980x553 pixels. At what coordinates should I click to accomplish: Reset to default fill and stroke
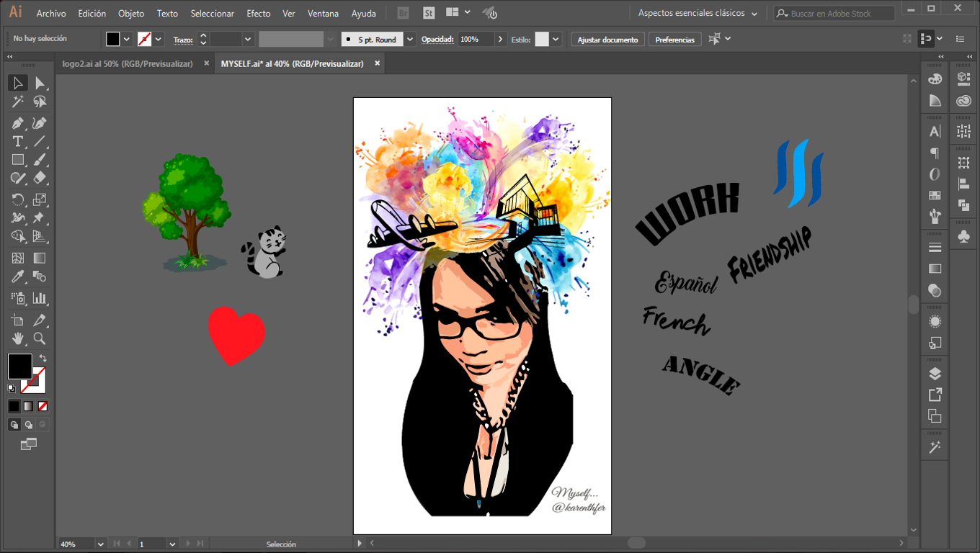(12, 388)
